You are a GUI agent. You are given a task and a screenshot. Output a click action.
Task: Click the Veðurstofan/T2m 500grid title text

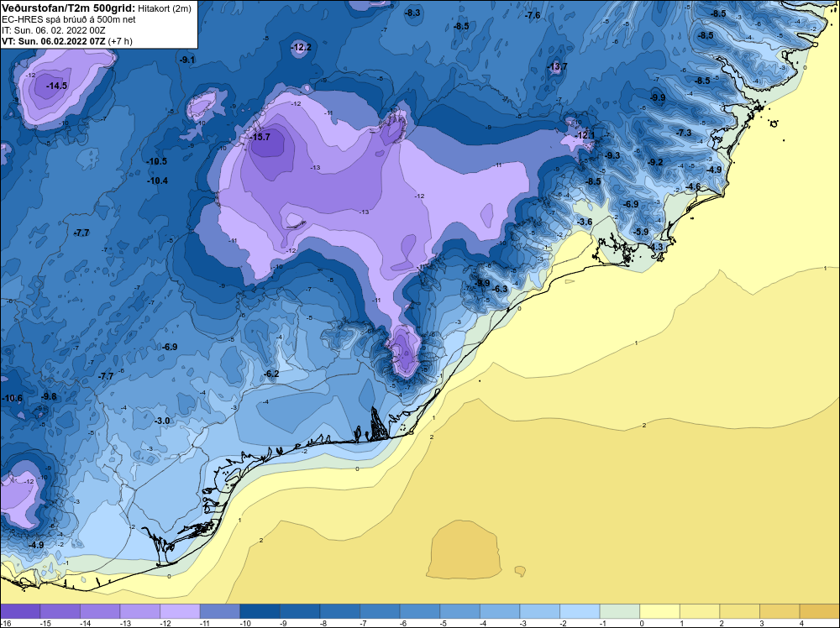(x=68, y=8)
